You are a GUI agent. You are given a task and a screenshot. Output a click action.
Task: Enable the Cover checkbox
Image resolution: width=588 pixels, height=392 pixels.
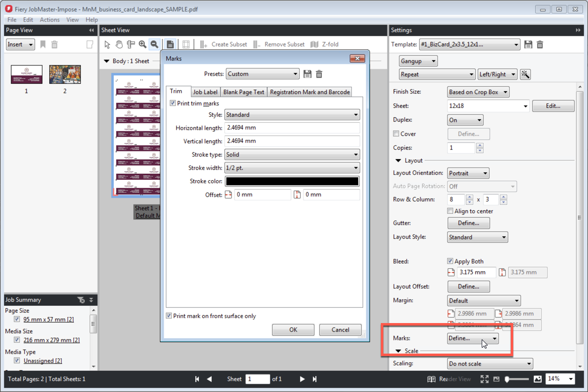coord(396,134)
